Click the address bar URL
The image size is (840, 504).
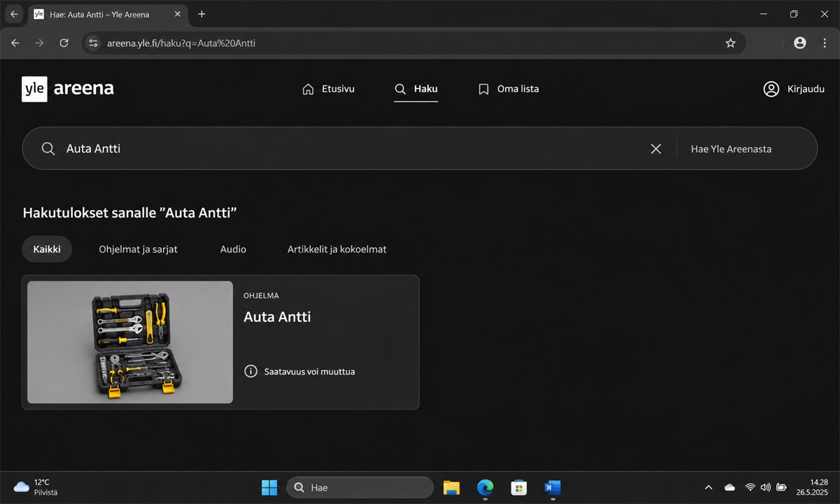[x=181, y=43]
